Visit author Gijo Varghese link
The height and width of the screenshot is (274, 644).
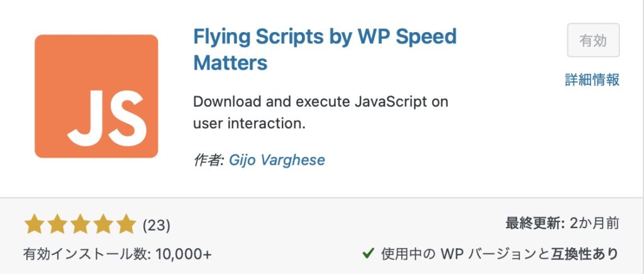277,160
